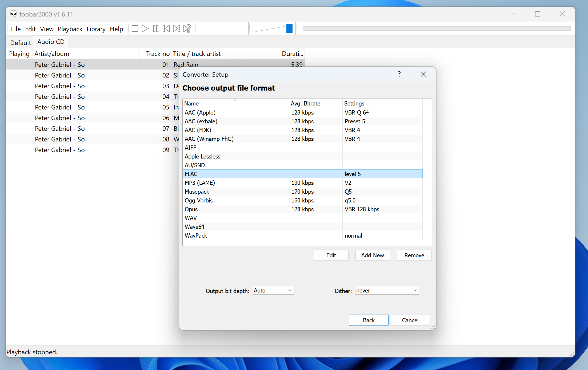Select the WAV format row
The image size is (588, 370).
pos(302,218)
